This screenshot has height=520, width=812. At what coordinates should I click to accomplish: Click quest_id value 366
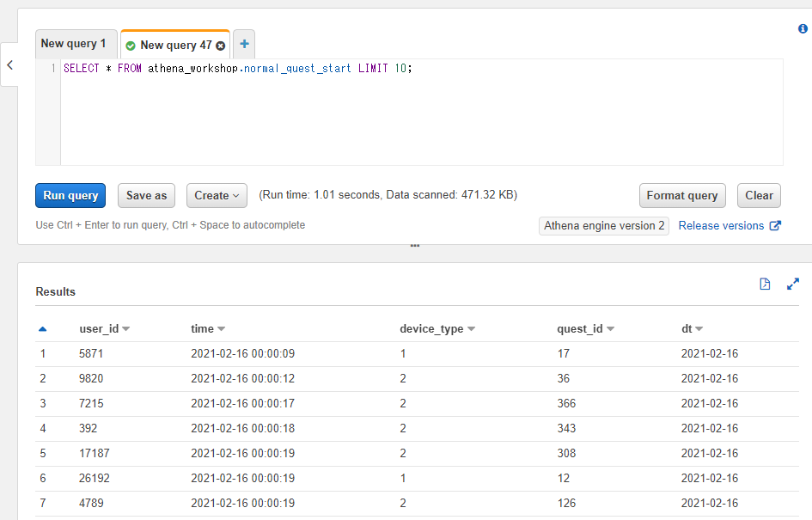point(566,403)
